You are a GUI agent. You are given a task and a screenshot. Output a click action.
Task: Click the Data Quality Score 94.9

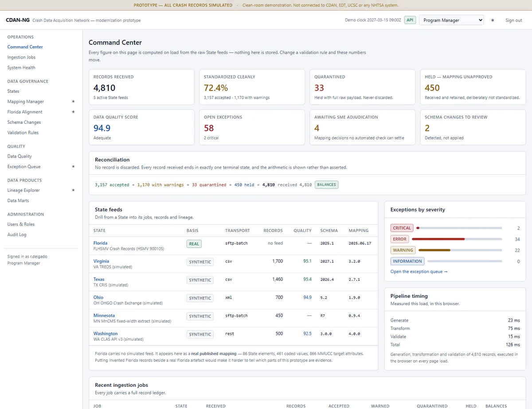click(x=102, y=128)
